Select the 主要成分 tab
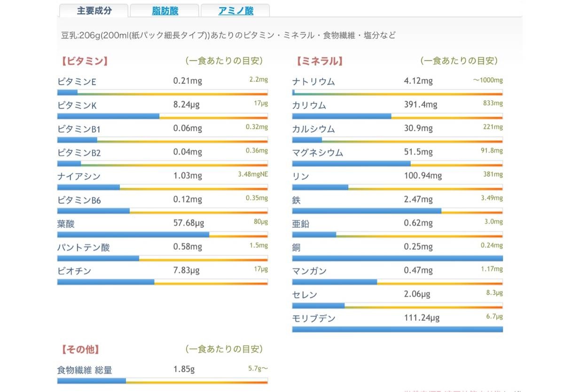 click(x=94, y=11)
